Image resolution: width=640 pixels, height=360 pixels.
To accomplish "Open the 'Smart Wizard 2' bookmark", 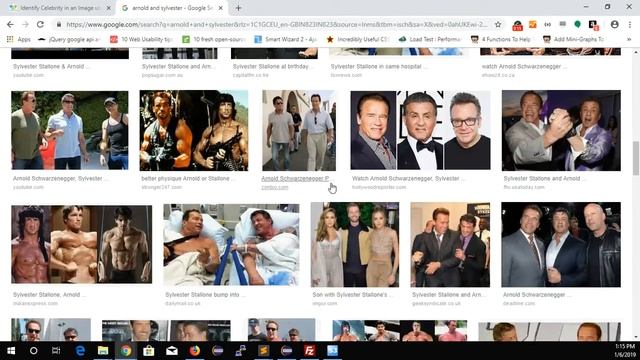I will (x=286, y=39).
